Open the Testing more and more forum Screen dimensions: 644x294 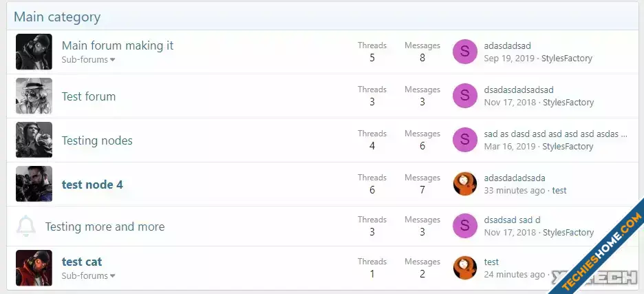click(x=105, y=227)
